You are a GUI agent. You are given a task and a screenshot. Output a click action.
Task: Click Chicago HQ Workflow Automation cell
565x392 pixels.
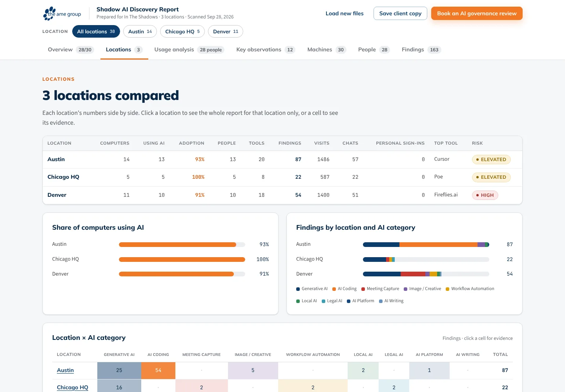(x=313, y=387)
